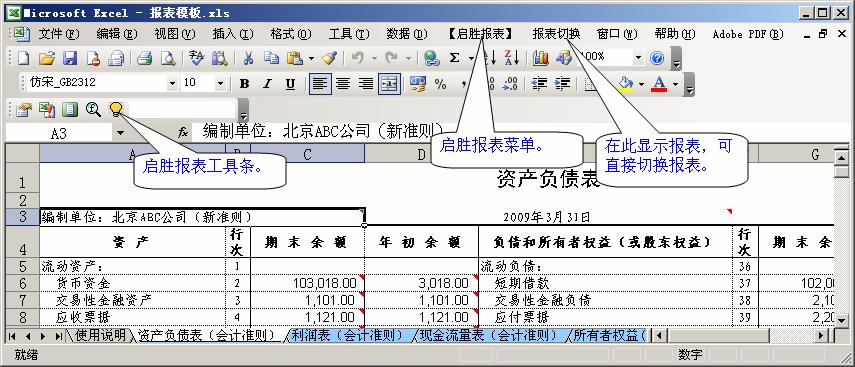Viewport: 855px width, 367px height.
Task: Click the magnifier icon on 启胜报表 toolbar
Action: pos(93,110)
